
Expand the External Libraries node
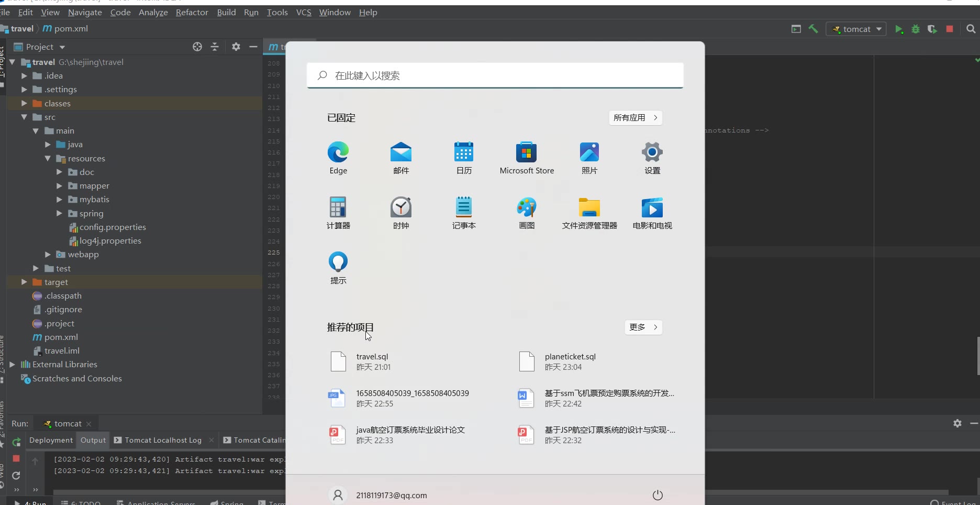[12, 365]
